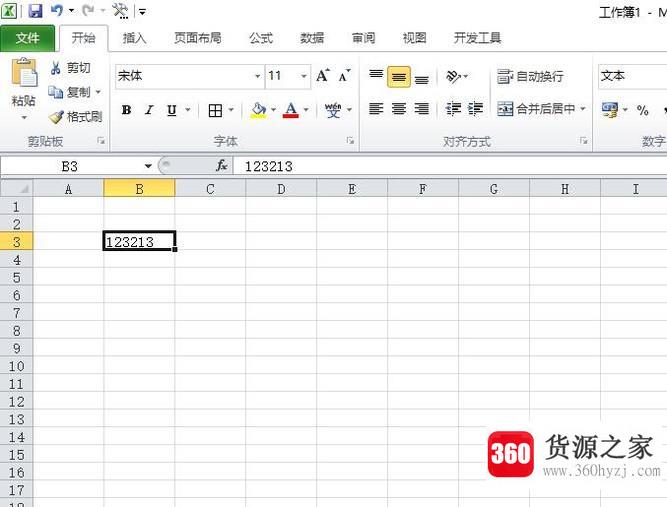Click the 格式刷 (Format Painter) button
The height and width of the screenshot is (507, 667).
click(76, 117)
